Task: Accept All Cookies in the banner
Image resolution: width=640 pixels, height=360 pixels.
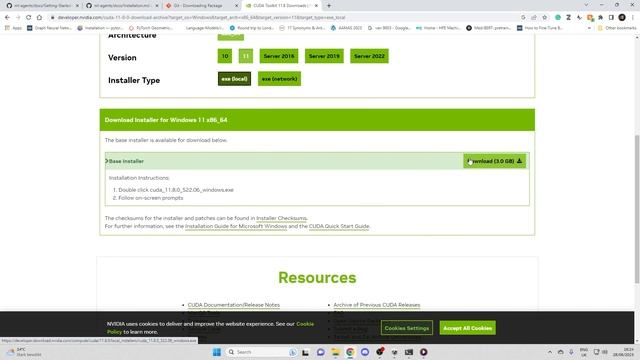Action: point(467,328)
